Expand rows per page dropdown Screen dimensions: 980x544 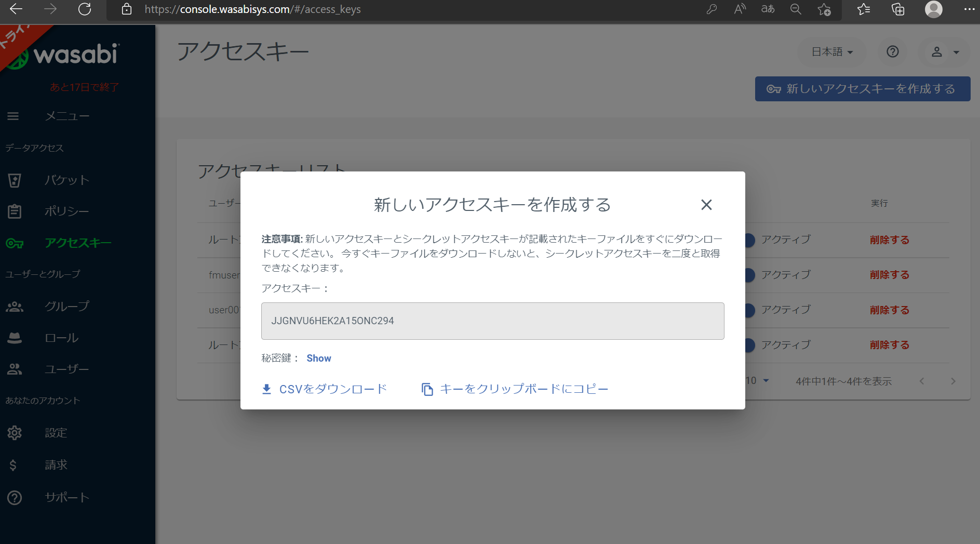click(765, 381)
